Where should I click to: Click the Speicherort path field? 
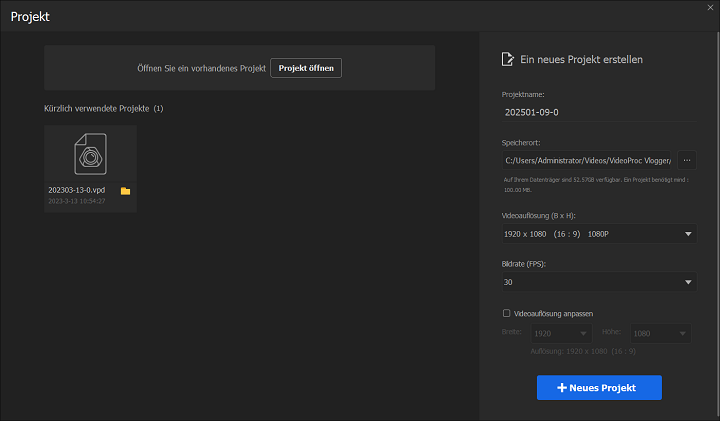[587, 160]
